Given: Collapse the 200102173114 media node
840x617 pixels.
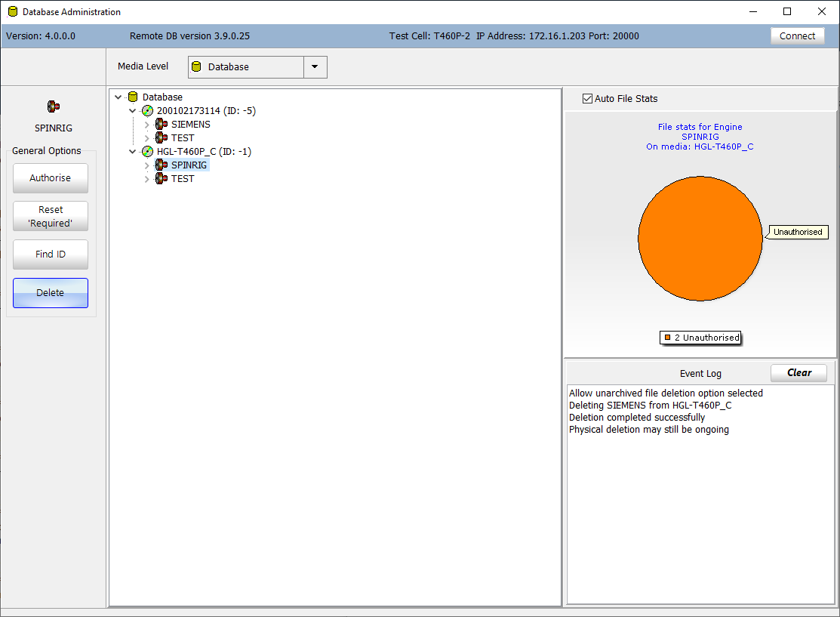Looking at the screenshot, I should (x=132, y=111).
